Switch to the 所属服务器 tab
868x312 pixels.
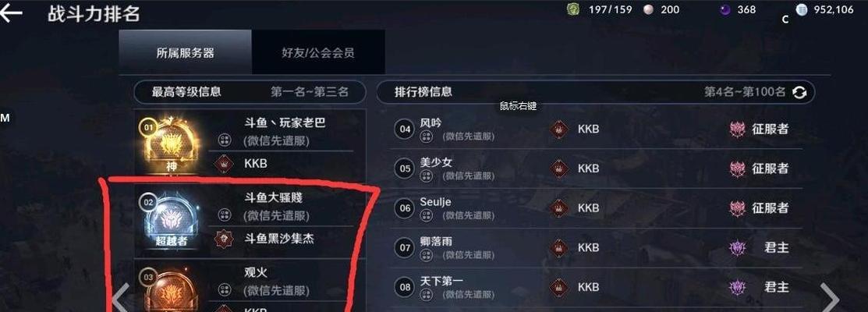186,52
